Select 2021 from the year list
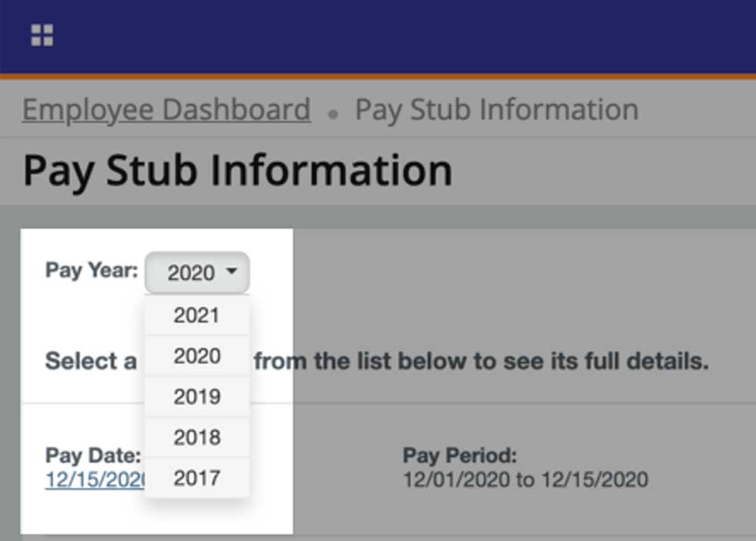Screen dimensions: 756x541 tap(197, 315)
